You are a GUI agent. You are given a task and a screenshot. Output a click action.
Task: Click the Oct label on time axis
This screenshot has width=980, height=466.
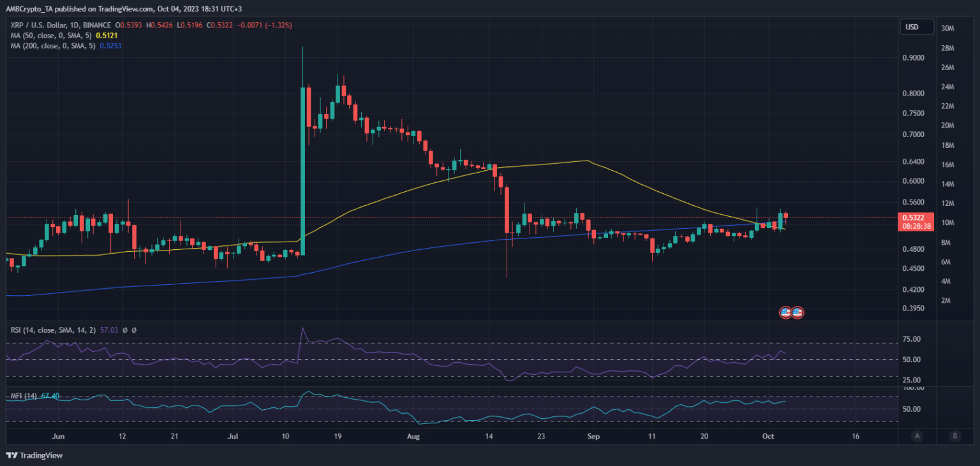click(770, 436)
